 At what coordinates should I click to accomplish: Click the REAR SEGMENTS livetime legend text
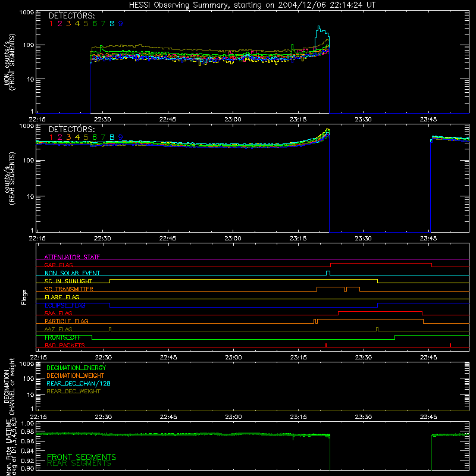pyautogui.click(x=79, y=464)
